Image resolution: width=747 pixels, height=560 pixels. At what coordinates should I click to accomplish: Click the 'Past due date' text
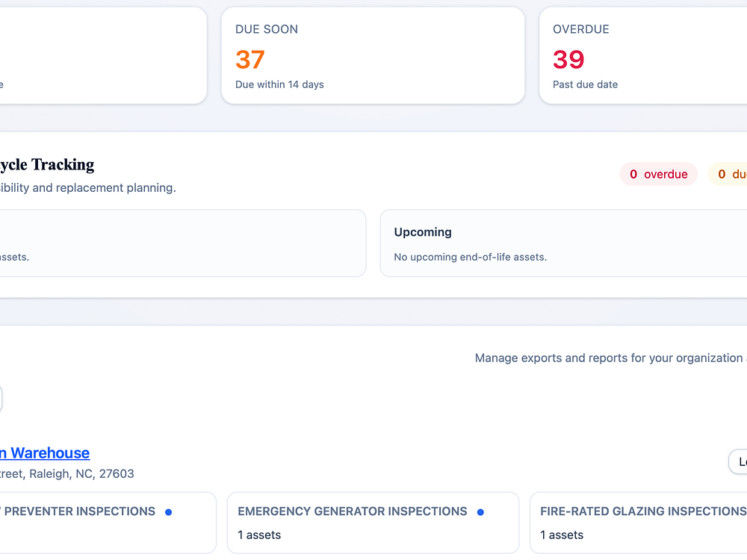click(x=585, y=84)
